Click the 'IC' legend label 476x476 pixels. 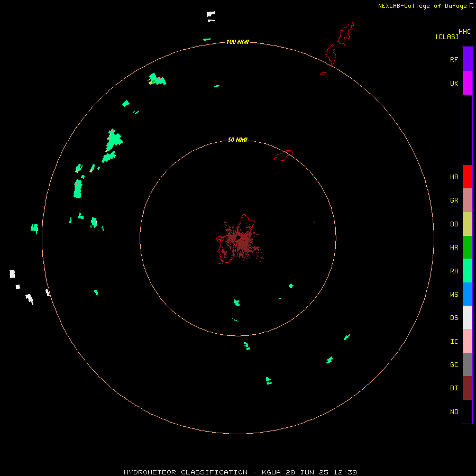(454, 342)
